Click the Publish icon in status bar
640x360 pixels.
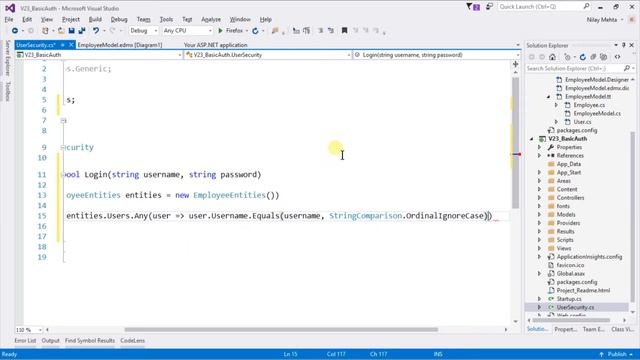601,354
